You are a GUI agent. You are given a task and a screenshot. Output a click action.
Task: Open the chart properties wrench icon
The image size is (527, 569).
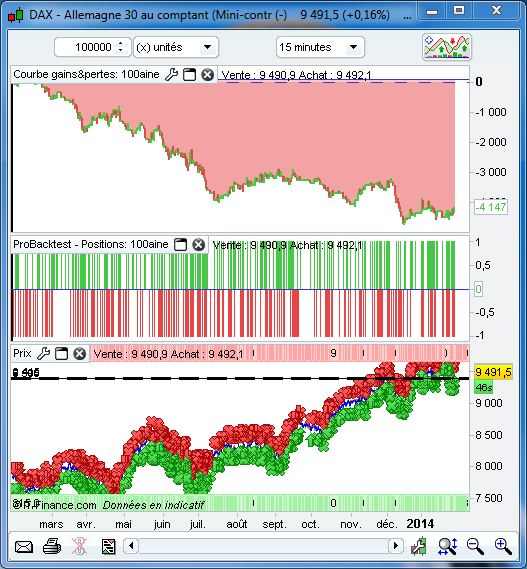click(419, 546)
